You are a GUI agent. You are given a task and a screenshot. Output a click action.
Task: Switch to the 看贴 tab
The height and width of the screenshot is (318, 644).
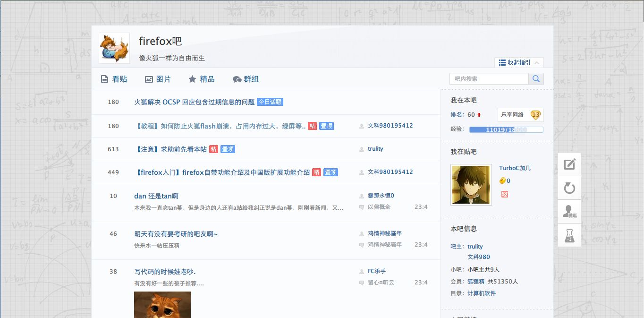point(114,79)
